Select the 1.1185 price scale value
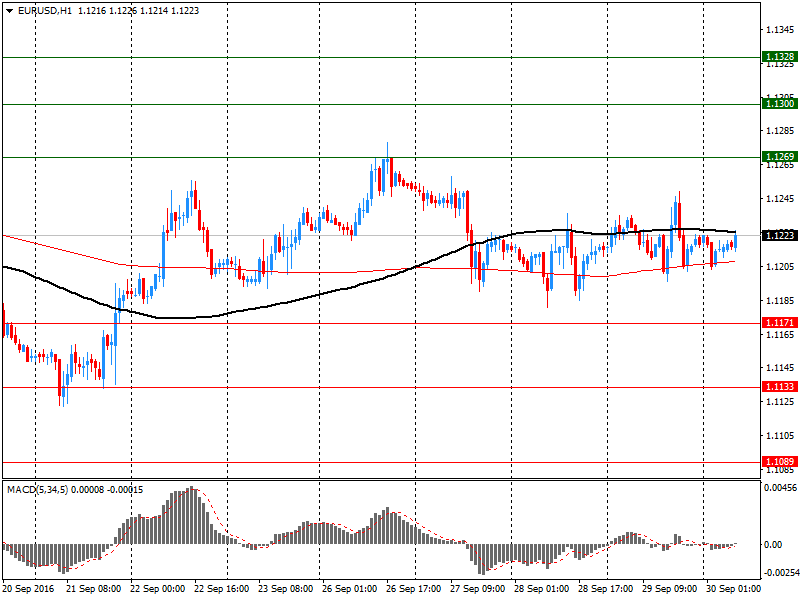The image size is (800, 600). (780, 301)
